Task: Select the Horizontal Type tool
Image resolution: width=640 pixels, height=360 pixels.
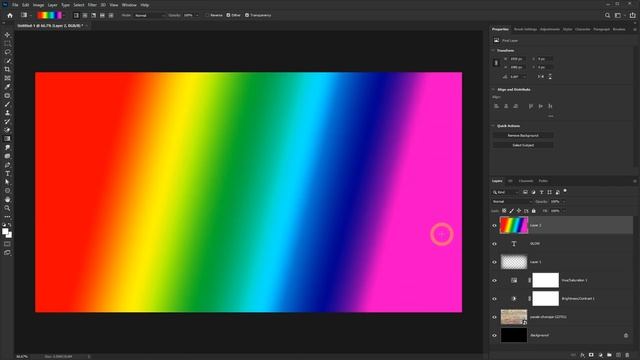Action: click(x=7, y=173)
